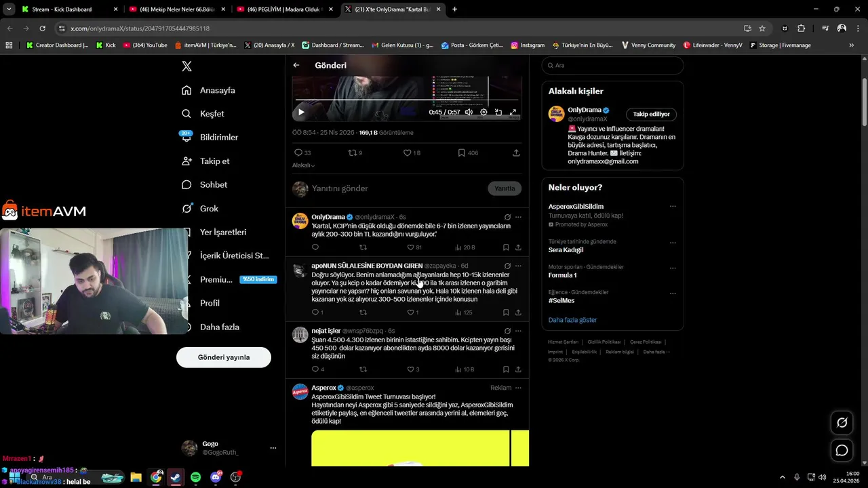Switch to Stream - Kick Dashboard tab
This screenshot has width=868, height=488.
tap(68, 9)
